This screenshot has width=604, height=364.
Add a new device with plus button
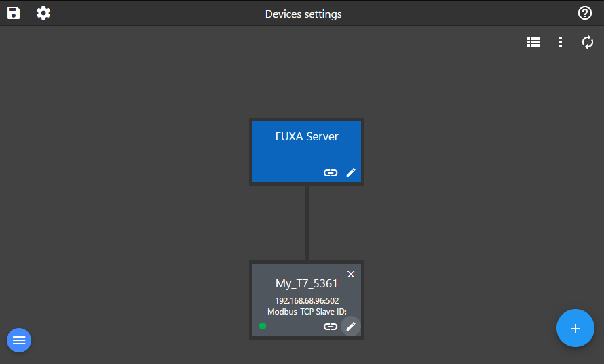coord(575,329)
